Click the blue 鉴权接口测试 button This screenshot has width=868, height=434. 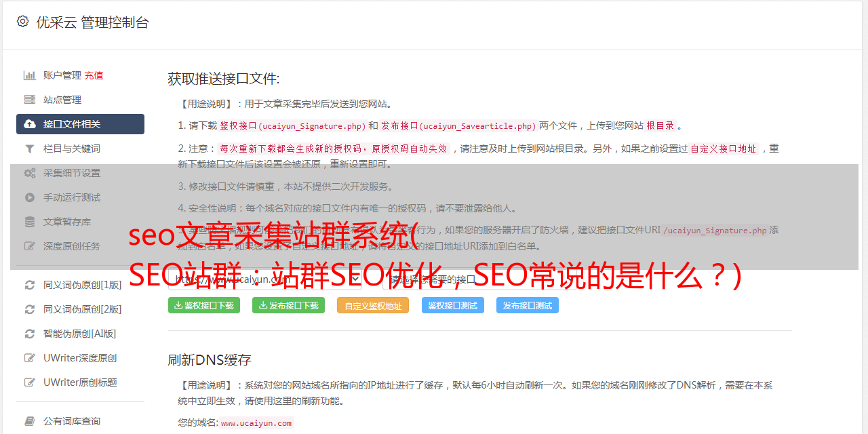453,305
